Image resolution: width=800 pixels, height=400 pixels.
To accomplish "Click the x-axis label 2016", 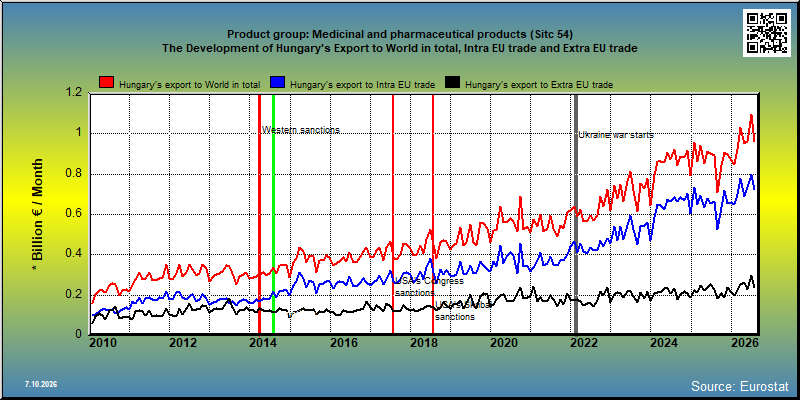I will (343, 343).
